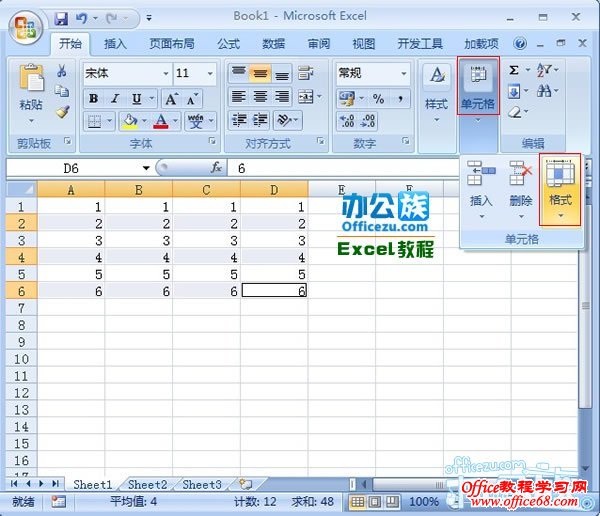This screenshot has height=516, width=600.
Task: Click the Redo arrow icon
Action: [x=112, y=18]
